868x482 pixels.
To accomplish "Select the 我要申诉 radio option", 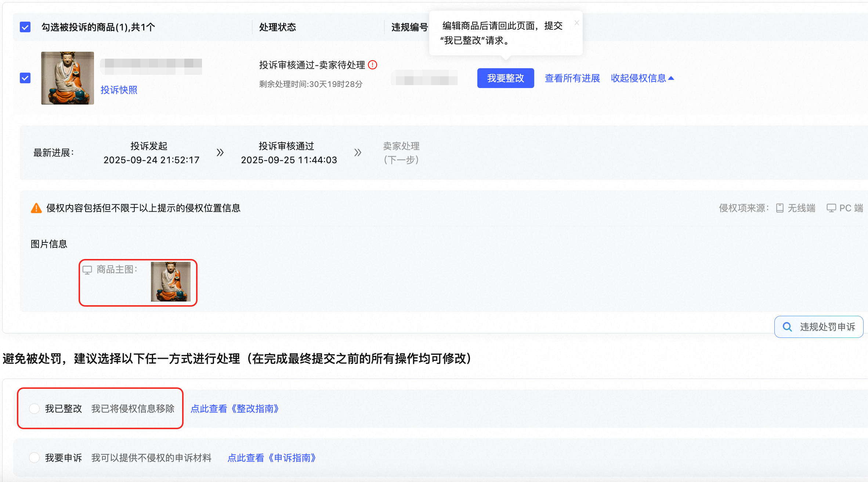I will point(34,458).
